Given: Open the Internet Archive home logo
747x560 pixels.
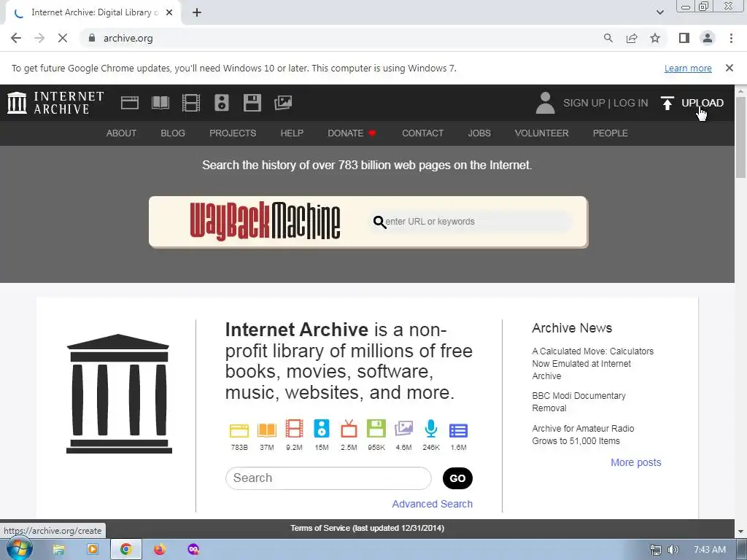Looking at the screenshot, I should click(55, 103).
